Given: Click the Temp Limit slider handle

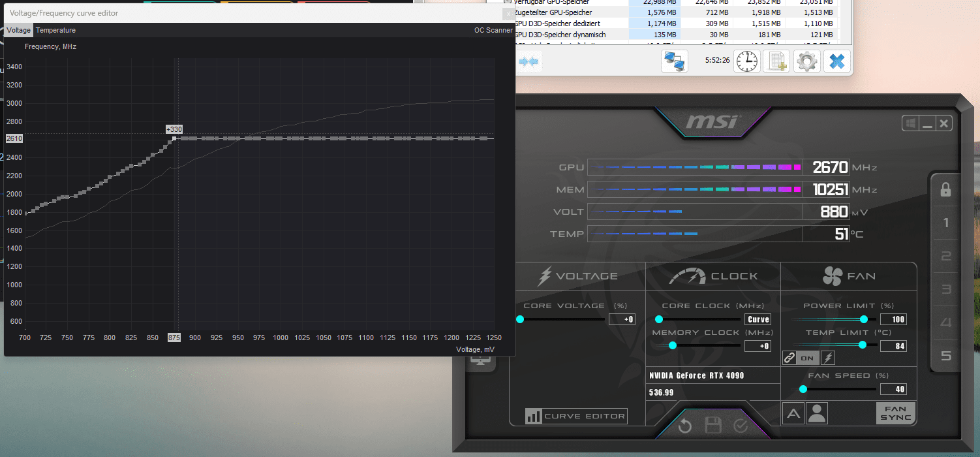Looking at the screenshot, I should pos(862,345).
